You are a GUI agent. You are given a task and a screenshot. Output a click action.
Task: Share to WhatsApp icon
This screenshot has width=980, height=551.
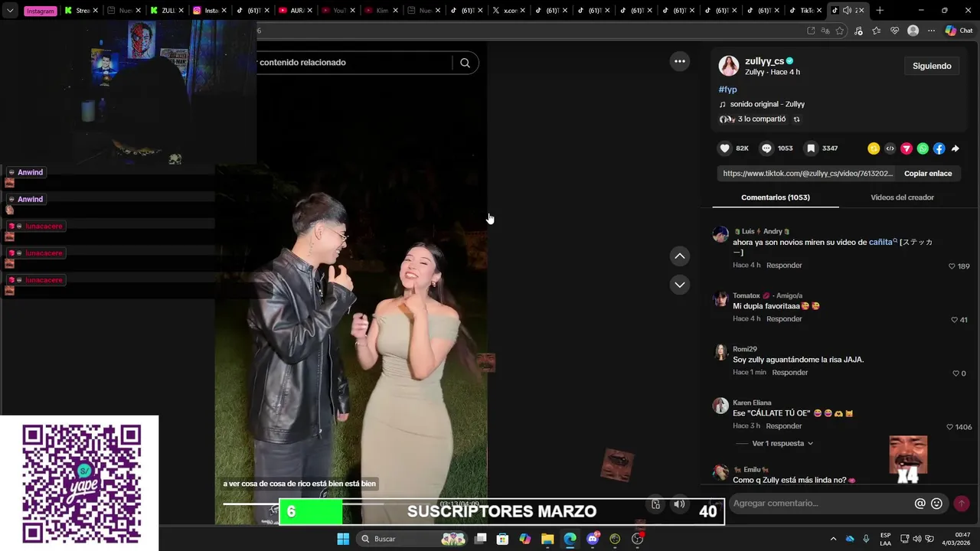coord(923,148)
